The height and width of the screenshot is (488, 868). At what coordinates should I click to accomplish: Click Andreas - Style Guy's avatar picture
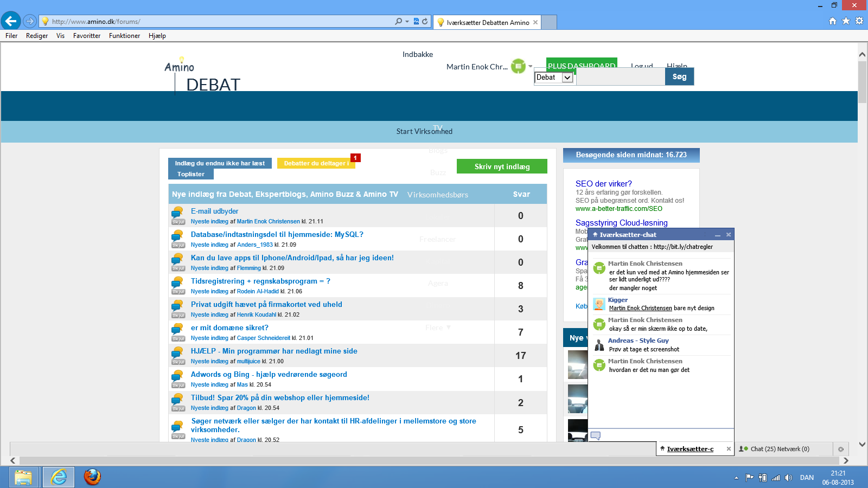click(599, 345)
